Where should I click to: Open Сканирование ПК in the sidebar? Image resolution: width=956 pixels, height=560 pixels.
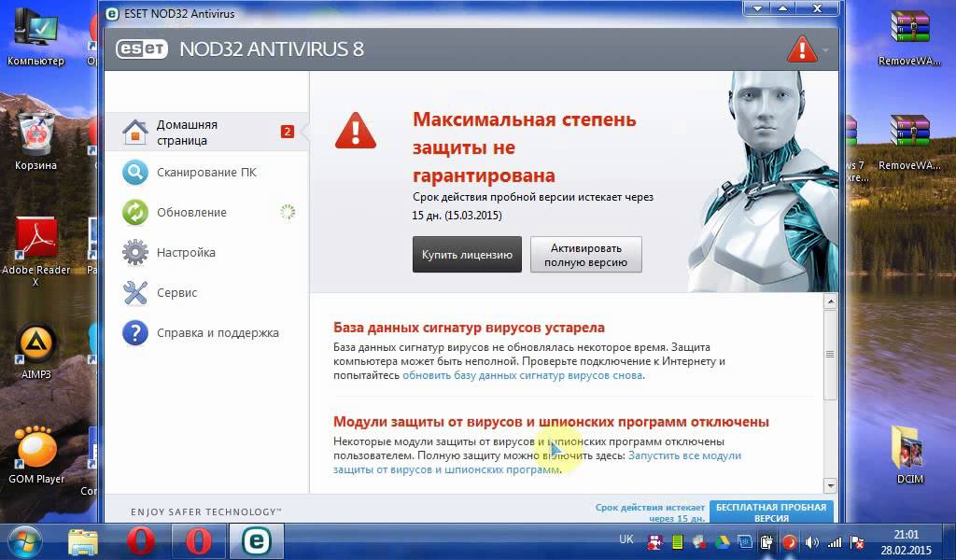coord(206,173)
